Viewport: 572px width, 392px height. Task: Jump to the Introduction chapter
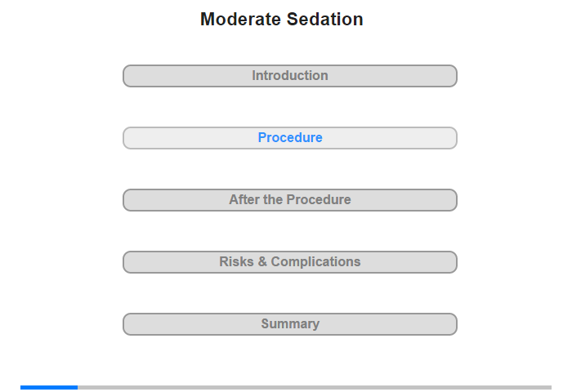[x=290, y=76]
